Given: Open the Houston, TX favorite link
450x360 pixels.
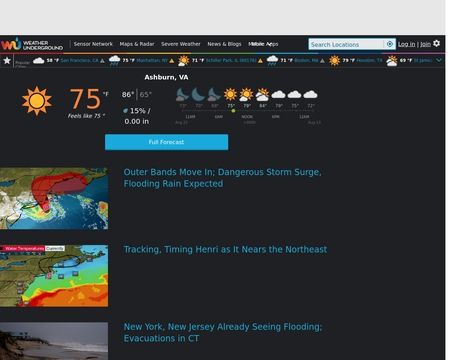Looking at the screenshot, I should tap(369, 61).
